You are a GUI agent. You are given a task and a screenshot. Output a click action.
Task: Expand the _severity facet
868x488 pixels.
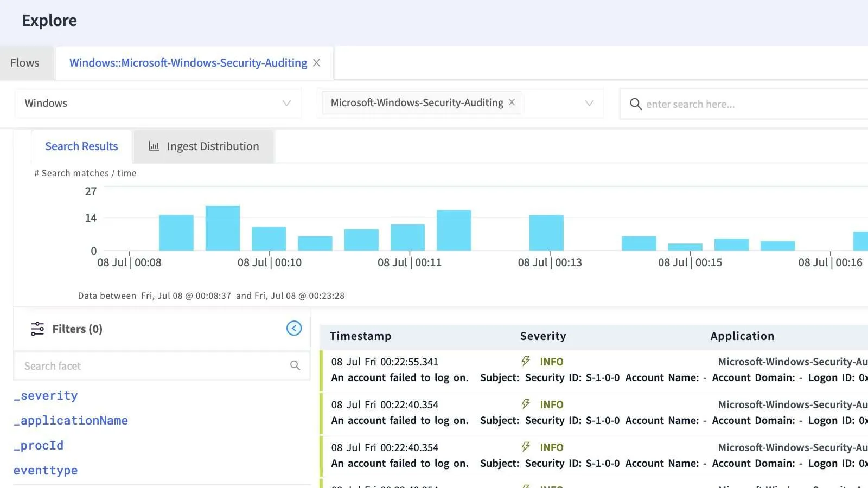[46, 396]
